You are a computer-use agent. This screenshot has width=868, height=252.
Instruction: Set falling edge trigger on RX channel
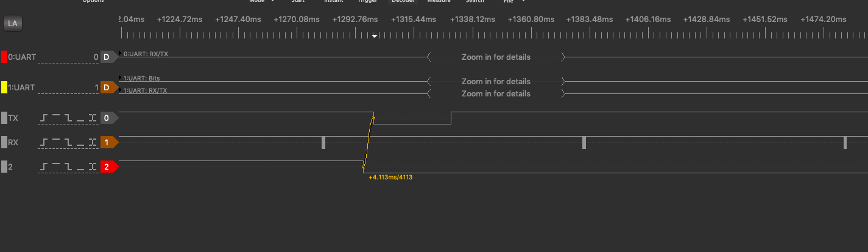pos(68,142)
